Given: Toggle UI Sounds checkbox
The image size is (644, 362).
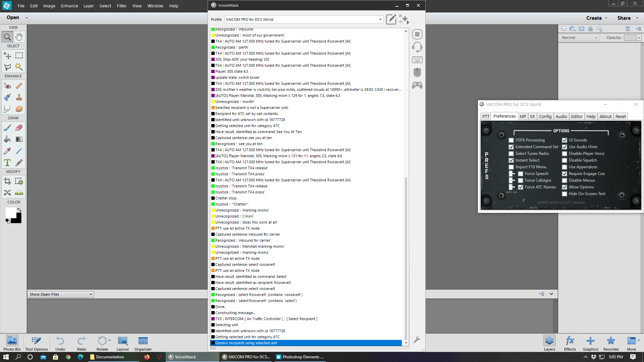Looking at the screenshot, I should (565, 140).
